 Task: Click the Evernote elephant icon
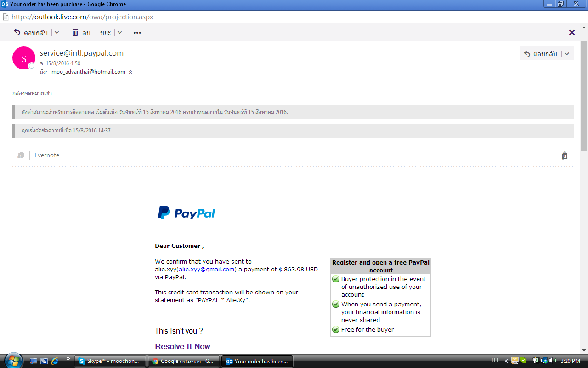[21, 155]
